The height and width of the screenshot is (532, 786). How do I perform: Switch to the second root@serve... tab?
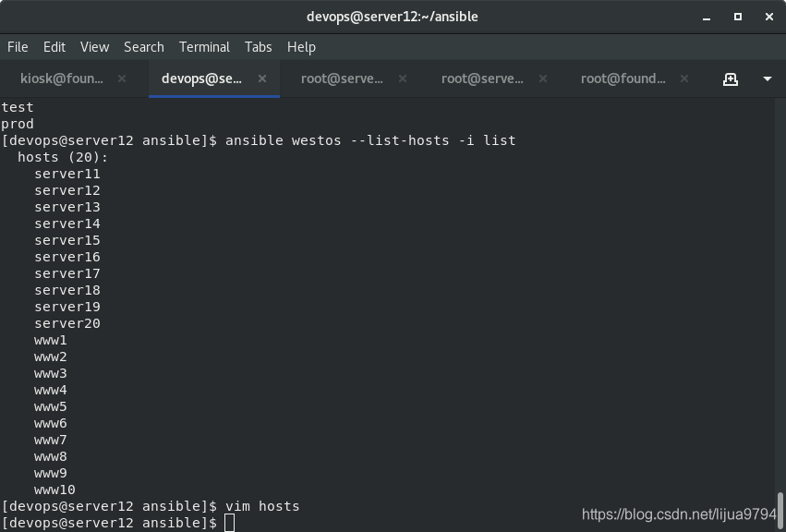(x=482, y=79)
